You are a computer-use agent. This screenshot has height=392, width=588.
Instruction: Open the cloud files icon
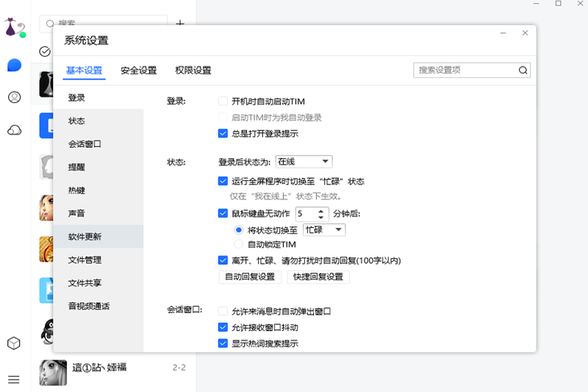point(14,130)
